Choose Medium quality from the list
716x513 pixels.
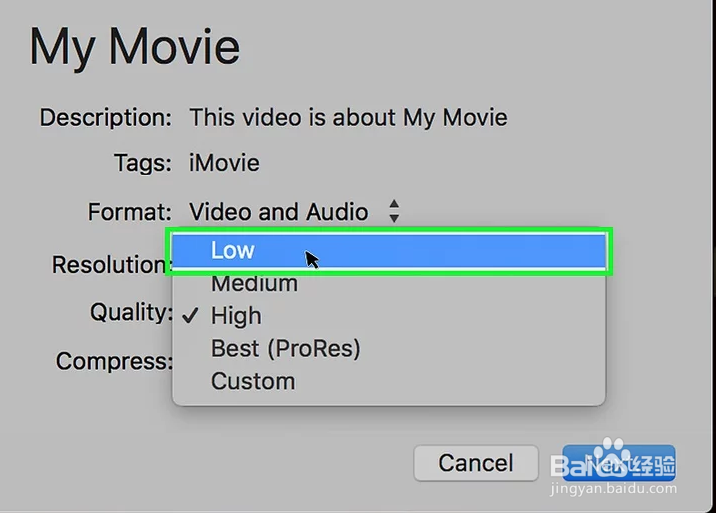coord(389,283)
